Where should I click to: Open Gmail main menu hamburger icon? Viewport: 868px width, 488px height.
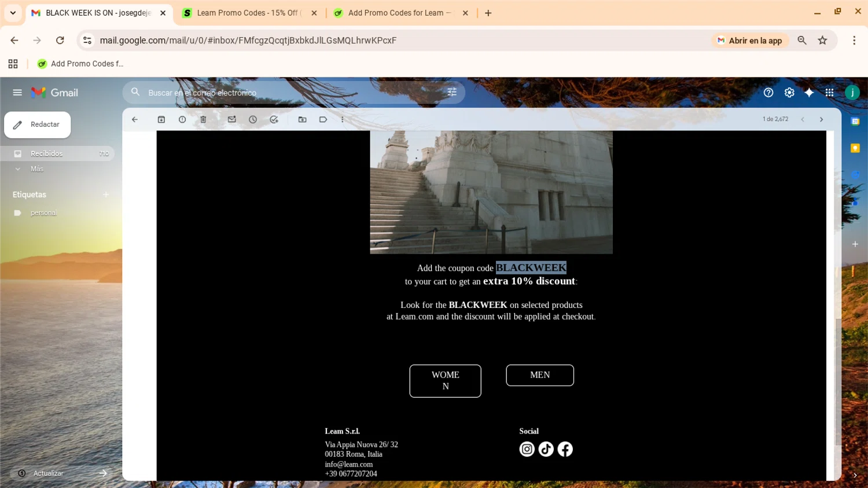pyautogui.click(x=17, y=93)
